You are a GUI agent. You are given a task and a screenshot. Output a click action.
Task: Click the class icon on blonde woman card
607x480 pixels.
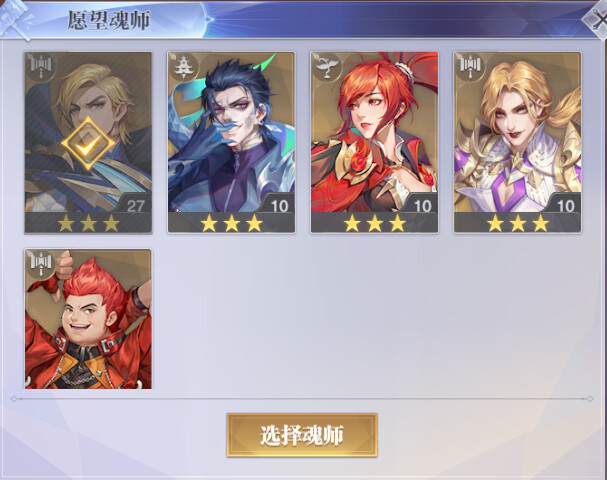[470, 66]
